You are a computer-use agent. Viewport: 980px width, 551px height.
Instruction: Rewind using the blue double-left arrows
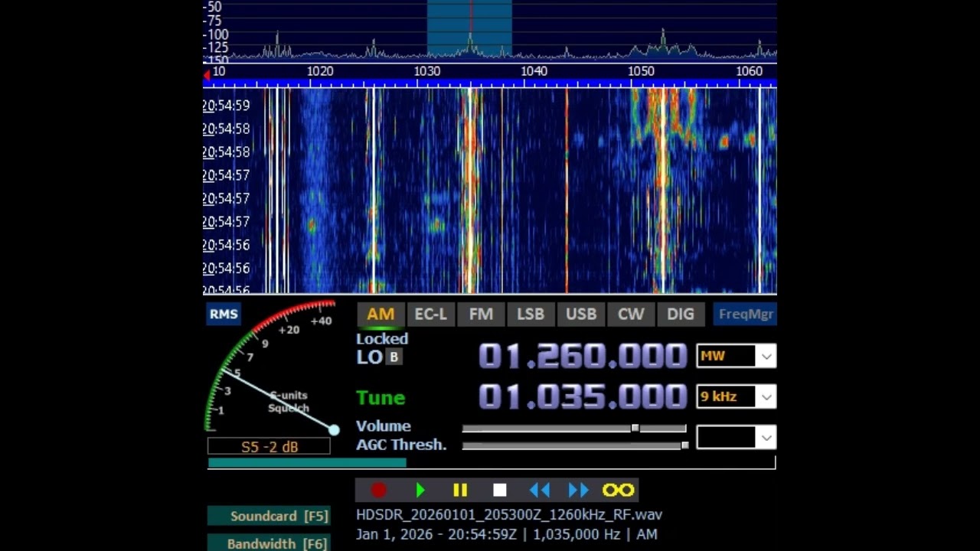point(540,491)
